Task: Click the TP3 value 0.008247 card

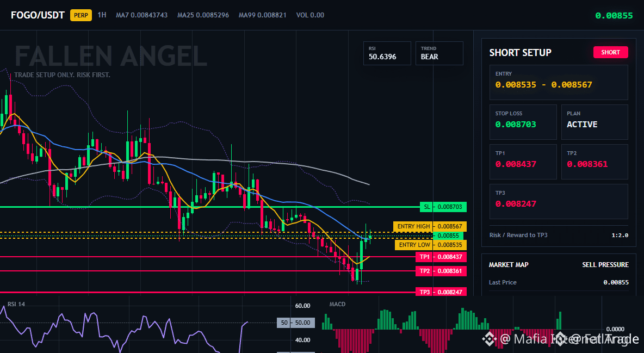Action: pos(559,201)
